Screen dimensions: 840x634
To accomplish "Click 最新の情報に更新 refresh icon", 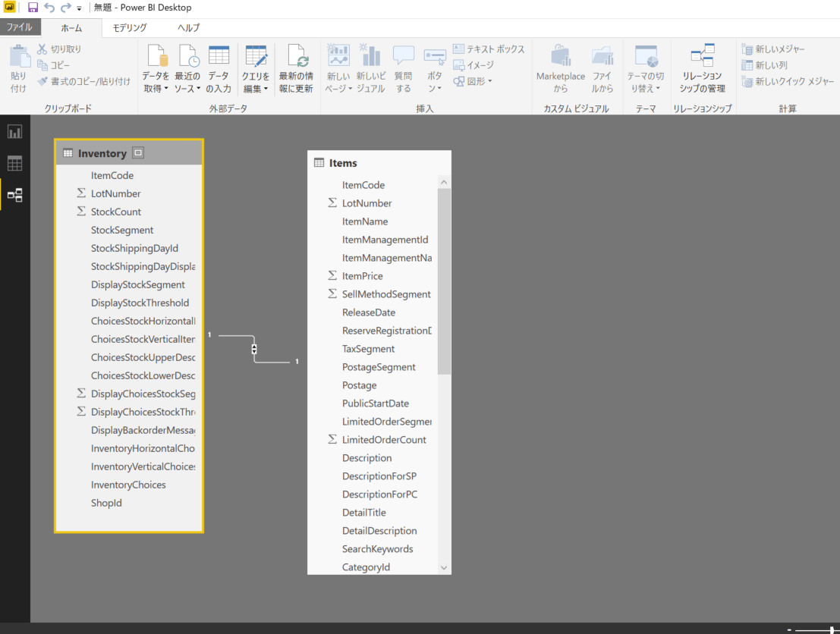I will coord(296,57).
